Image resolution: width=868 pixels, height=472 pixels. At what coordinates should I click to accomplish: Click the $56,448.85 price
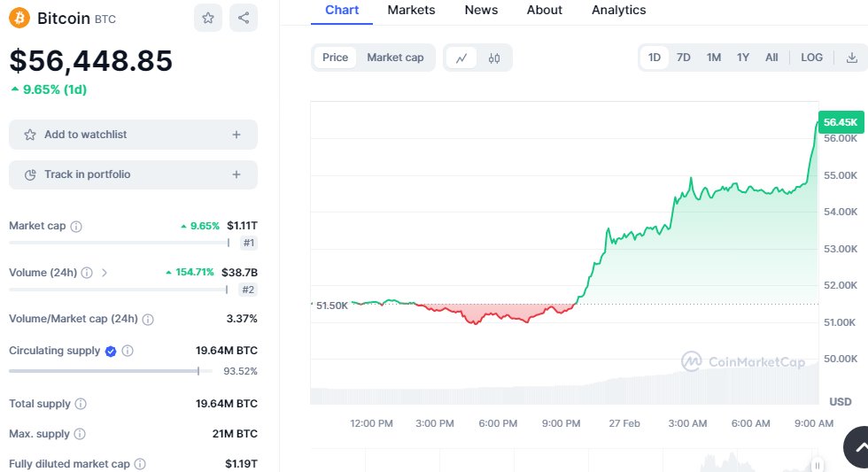click(x=90, y=60)
